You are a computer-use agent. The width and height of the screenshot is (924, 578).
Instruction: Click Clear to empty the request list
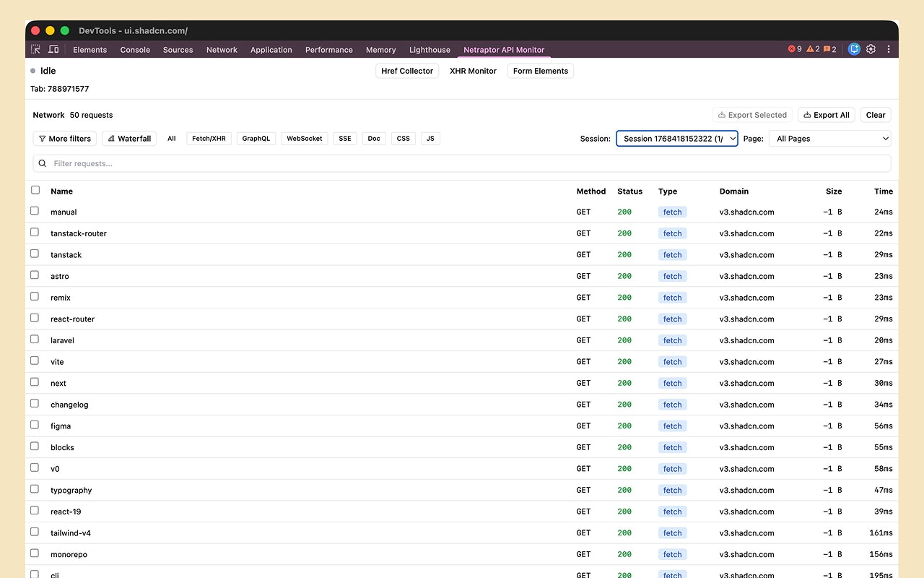[x=875, y=114]
